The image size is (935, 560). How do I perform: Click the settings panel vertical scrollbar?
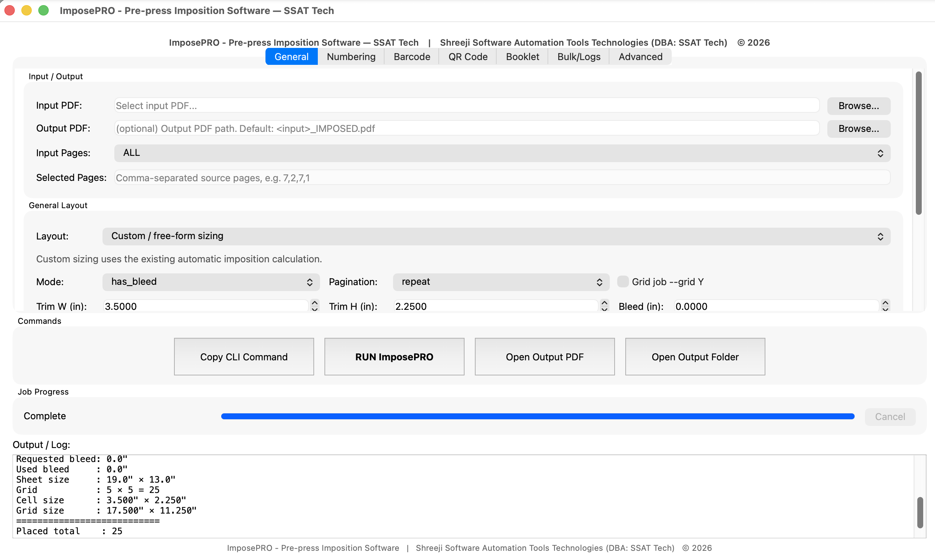(918, 143)
